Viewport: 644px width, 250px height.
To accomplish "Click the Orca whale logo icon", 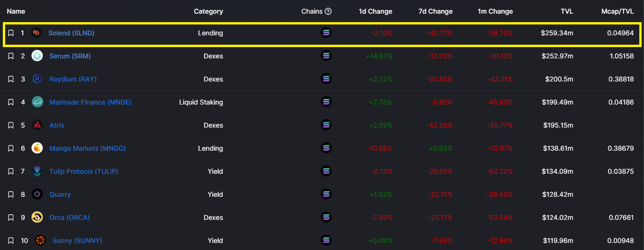I will 37,218.
